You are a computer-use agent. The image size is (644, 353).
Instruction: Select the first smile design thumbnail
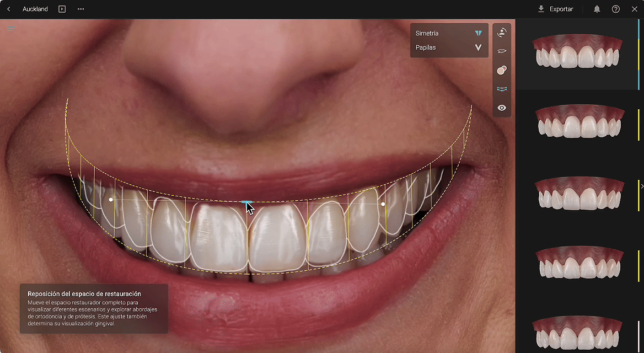[577, 52]
